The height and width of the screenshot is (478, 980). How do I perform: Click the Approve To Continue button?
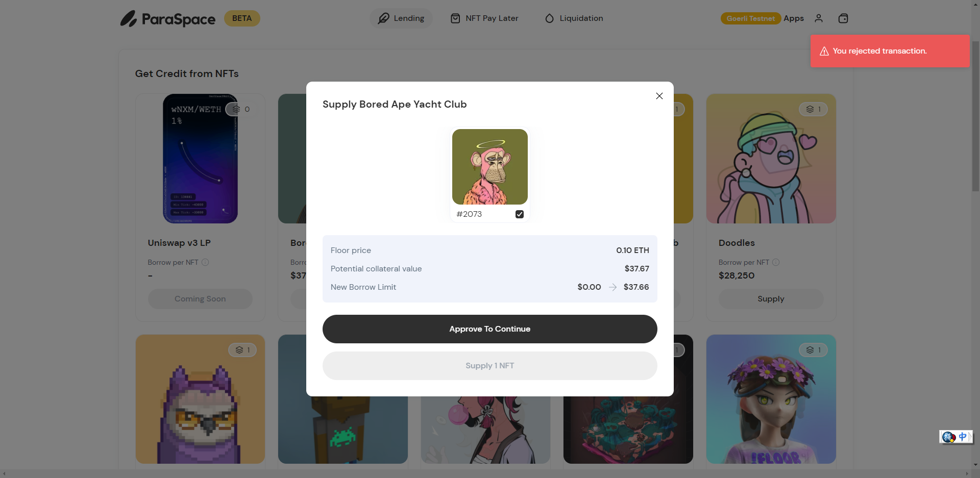point(490,329)
